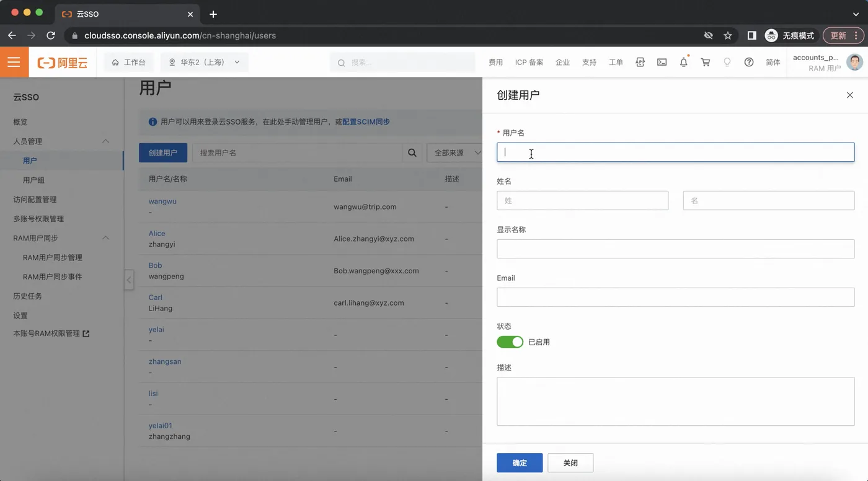
Task: Close the 创建用户 panel
Action: 850,95
